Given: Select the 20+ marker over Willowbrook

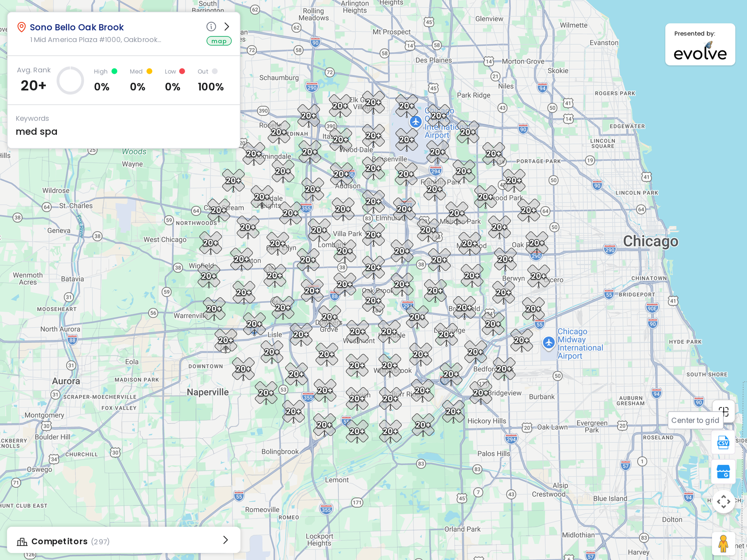Looking at the screenshot, I should click(390, 365).
